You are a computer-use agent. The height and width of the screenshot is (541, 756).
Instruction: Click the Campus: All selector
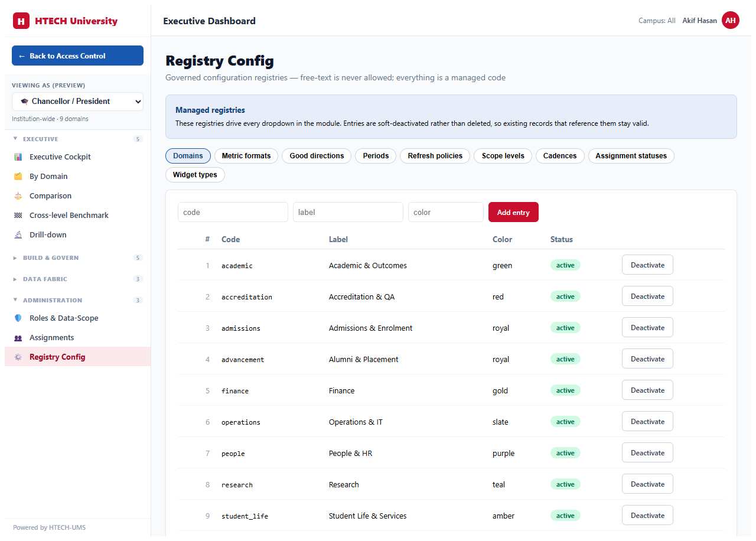point(657,21)
